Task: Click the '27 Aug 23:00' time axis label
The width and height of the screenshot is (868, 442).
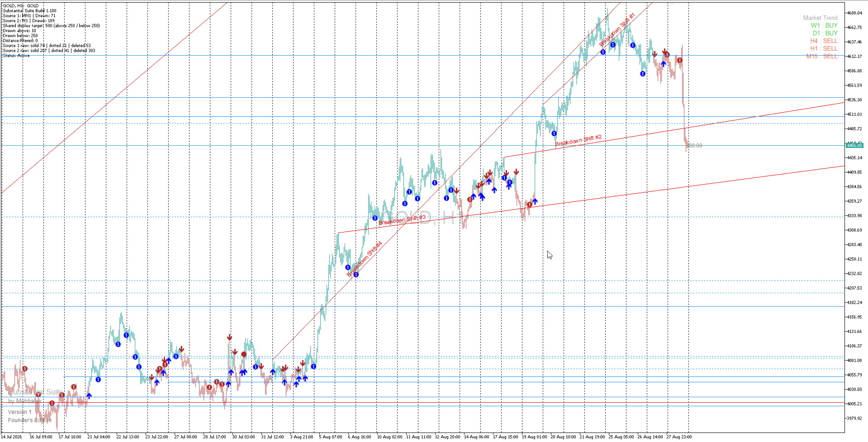Action: [x=679, y=437]
